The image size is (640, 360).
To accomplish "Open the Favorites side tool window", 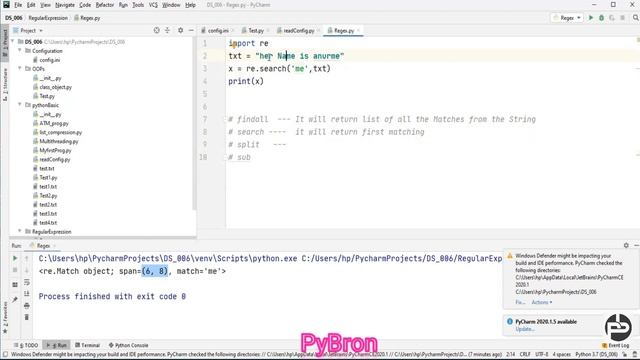I will 5,318.
